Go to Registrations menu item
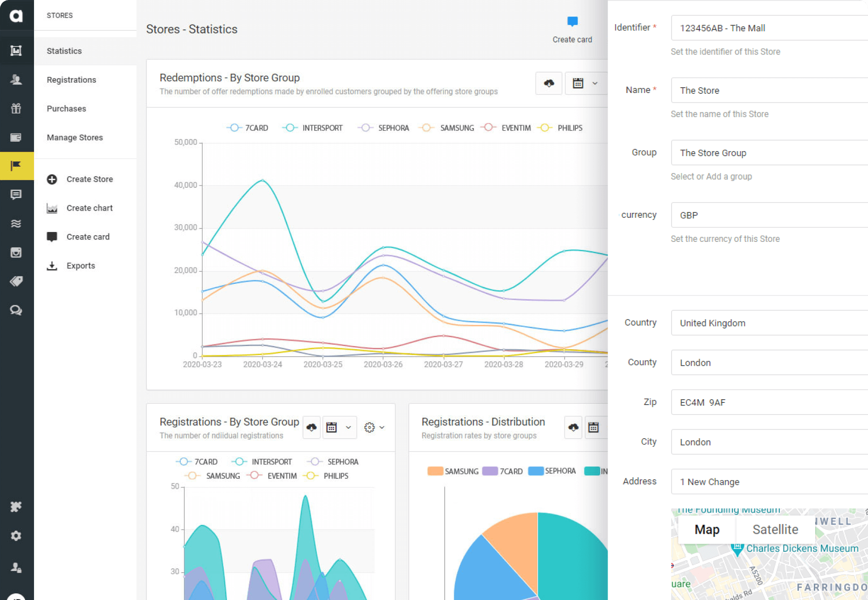This screenshot has width=868, height=600. click(x=71, y=80)
